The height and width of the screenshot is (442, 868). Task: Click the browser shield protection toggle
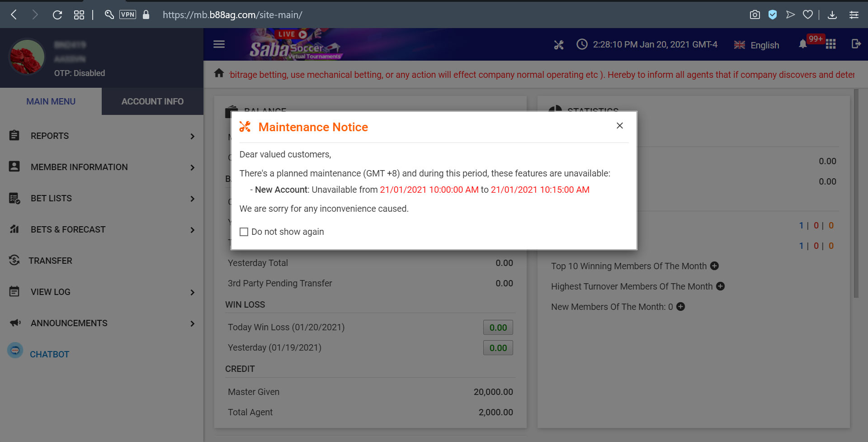point(773,14)
